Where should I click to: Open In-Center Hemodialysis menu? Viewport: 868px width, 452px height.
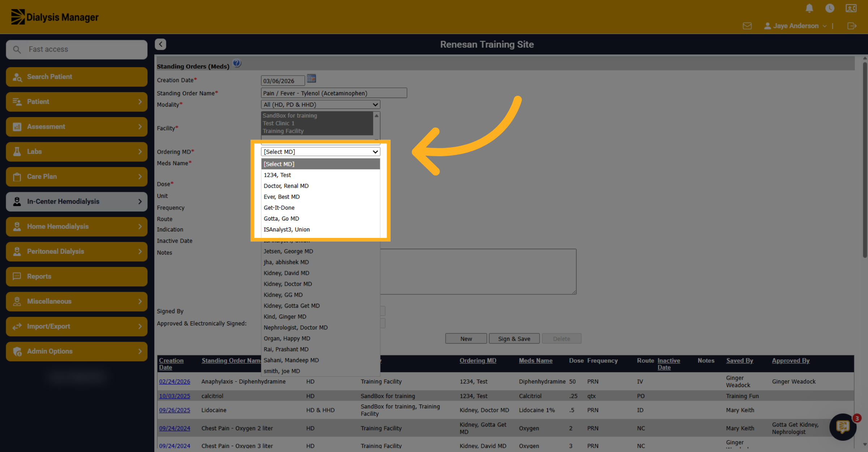(x=77, y=201)
